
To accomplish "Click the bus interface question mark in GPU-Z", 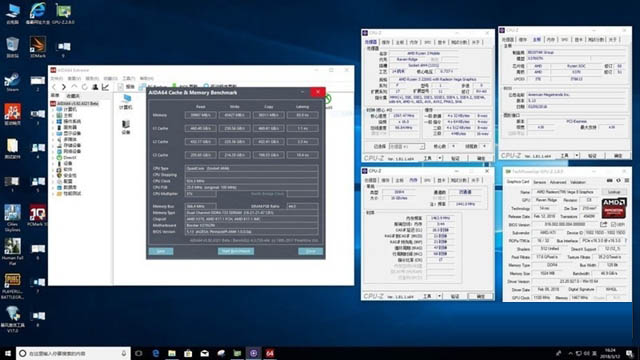I will [625, 241].
